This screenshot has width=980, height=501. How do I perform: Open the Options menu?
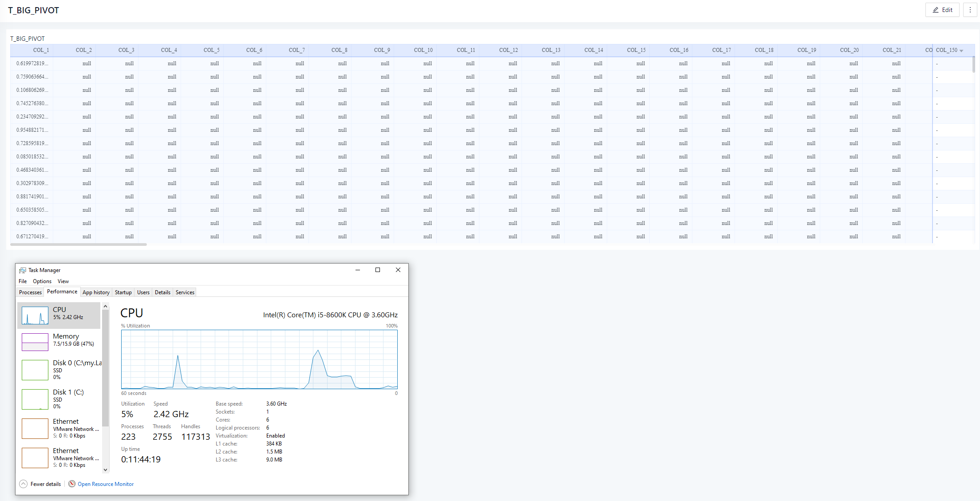tap(42, 281)
